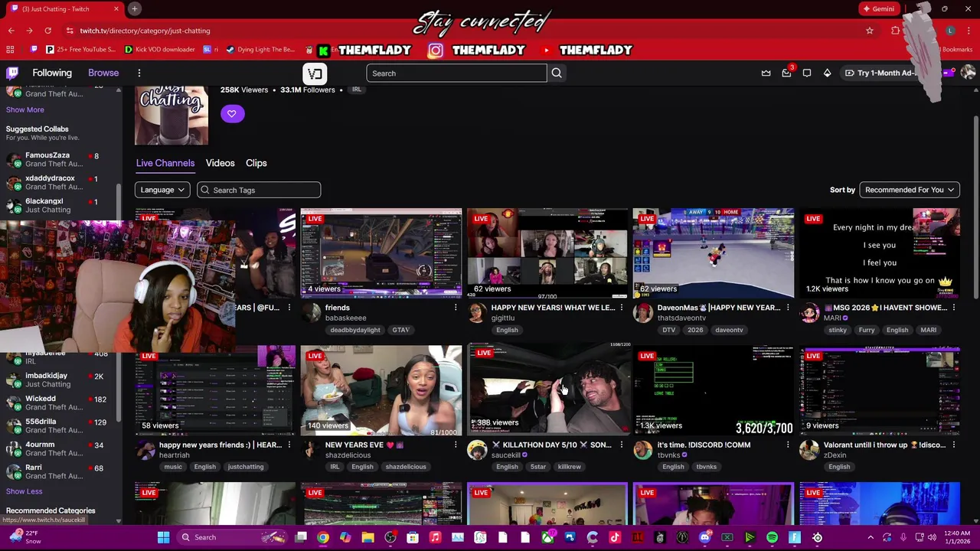The image size is (980, 551).
Task: Focus the Search Tags field
Action: click(x=259, y=190)
